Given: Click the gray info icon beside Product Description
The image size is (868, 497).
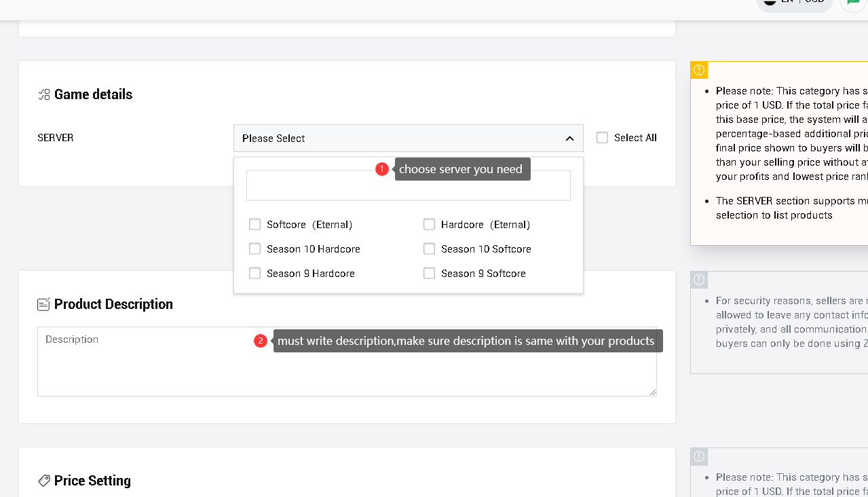Looking at the screenshot, I should [x=699, y=280].
